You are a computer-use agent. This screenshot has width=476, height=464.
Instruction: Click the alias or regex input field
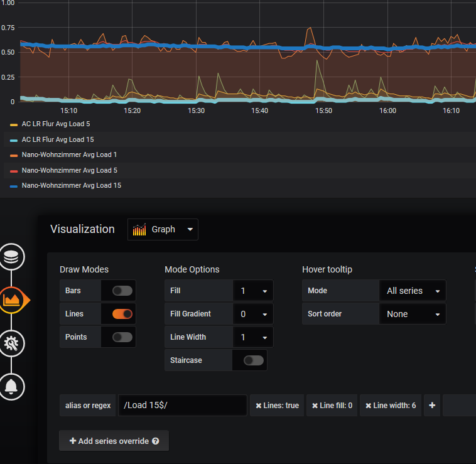pyautogui.click(x=182, y=406)
